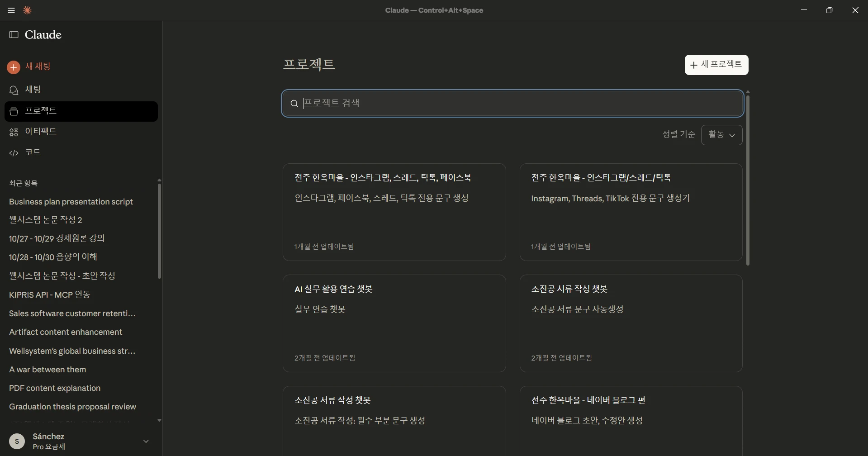Click the Claude starburst logo icon
This screenshot has width=868, height=456.
(27, 10)
